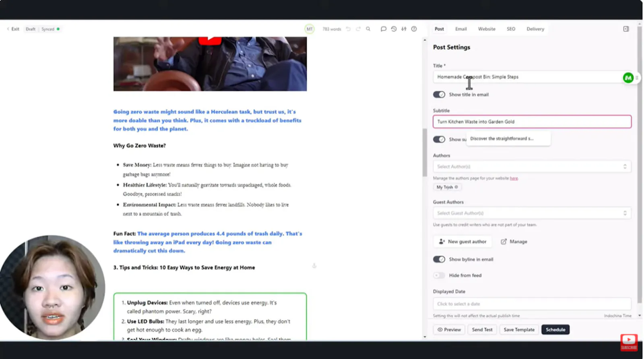Switch to the Email tab

coord(461,29)
